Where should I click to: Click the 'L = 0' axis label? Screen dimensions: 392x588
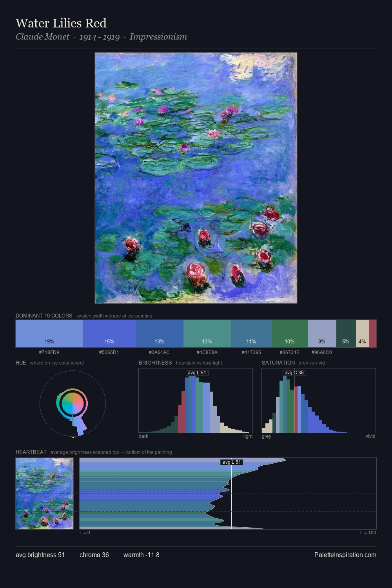[x=85, y=533]
